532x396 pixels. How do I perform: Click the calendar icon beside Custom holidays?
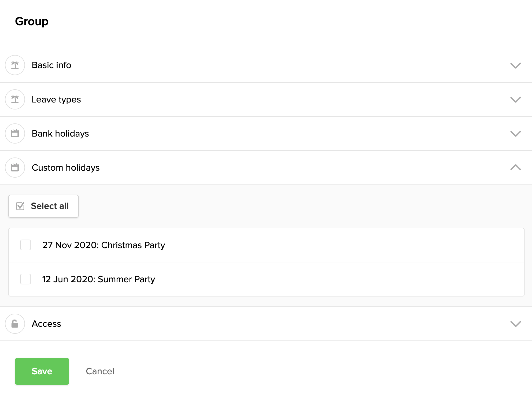[x=15, y=168]
